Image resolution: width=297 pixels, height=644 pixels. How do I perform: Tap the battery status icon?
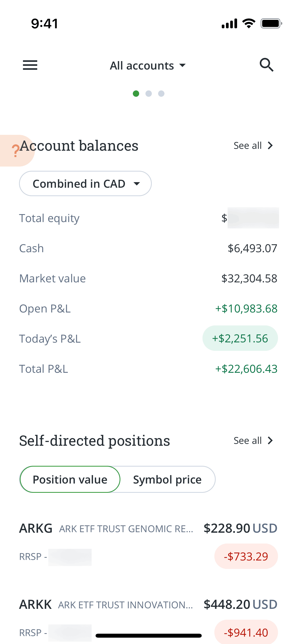point(271,23)
